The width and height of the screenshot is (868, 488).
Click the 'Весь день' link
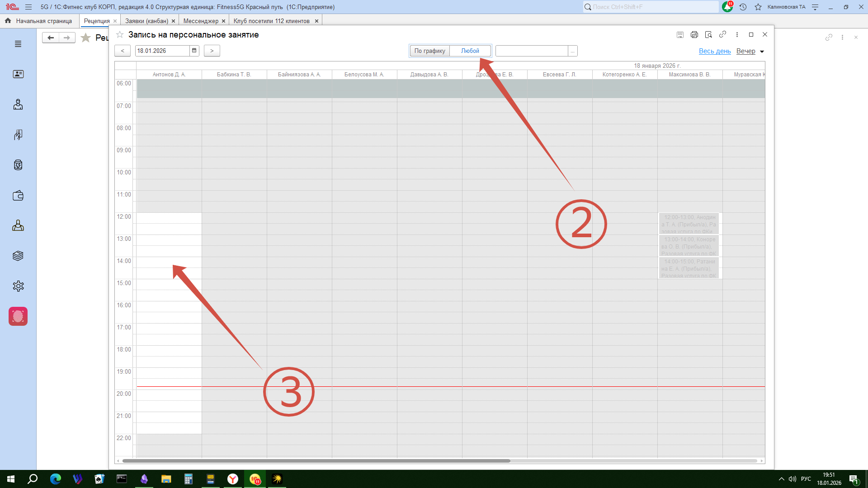point(714,51)
